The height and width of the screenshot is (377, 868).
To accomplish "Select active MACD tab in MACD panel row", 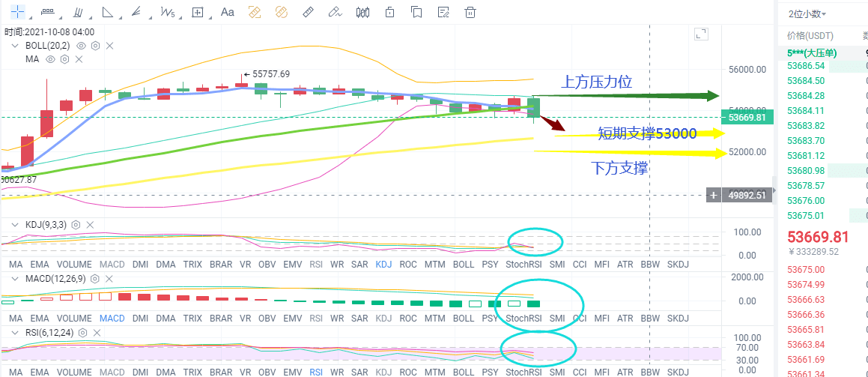I will (x=112, y=319).
